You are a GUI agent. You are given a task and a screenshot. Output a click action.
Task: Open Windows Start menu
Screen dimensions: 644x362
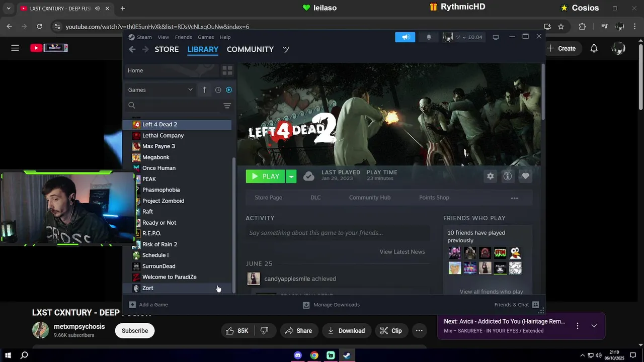point(8,355)
